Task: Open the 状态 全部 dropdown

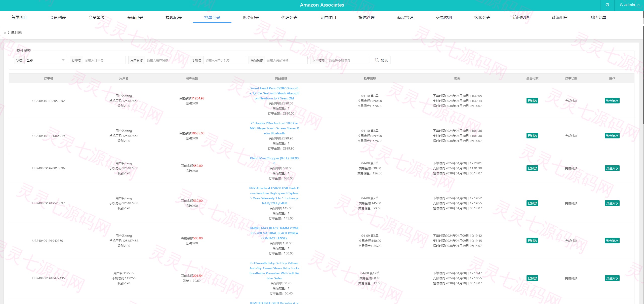Action: (46, 60)
